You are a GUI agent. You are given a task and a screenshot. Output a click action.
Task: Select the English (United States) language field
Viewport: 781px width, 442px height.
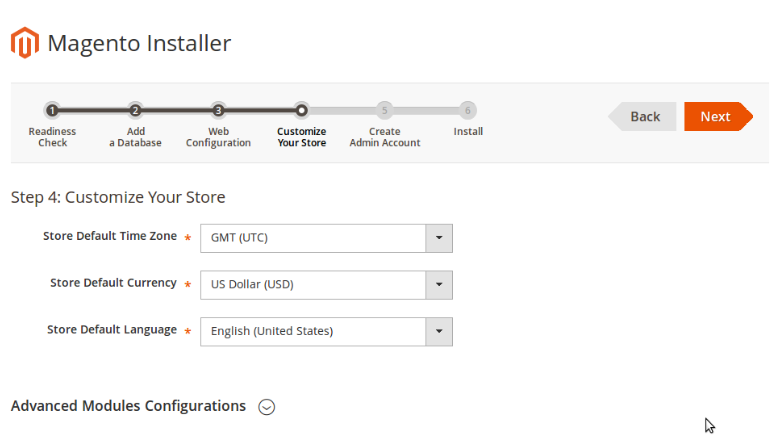pos(326,331)
